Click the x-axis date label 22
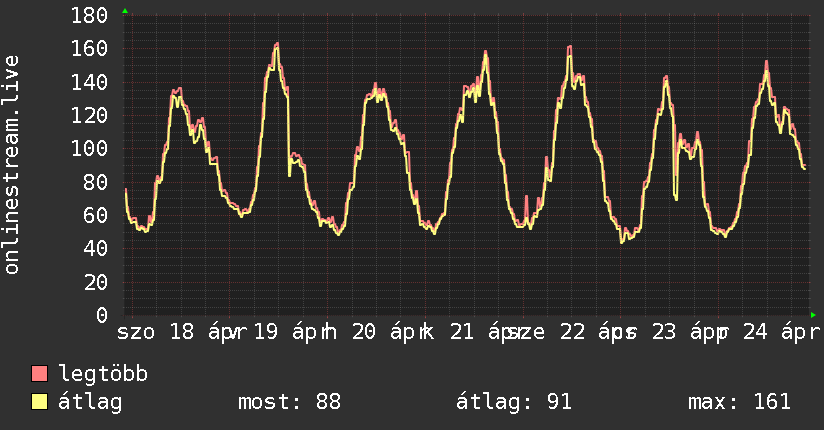The height and width of the screenshot is (430, 824). [572, 332]
